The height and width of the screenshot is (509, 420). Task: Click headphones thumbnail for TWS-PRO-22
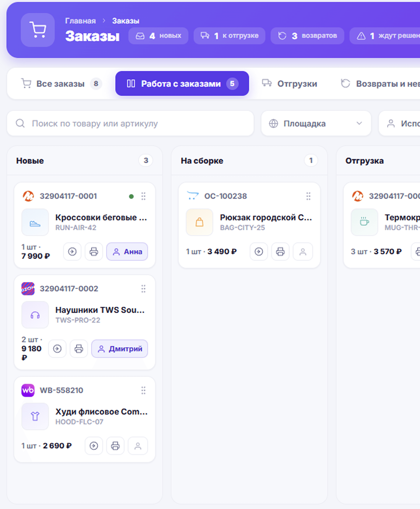pos(35,315)
